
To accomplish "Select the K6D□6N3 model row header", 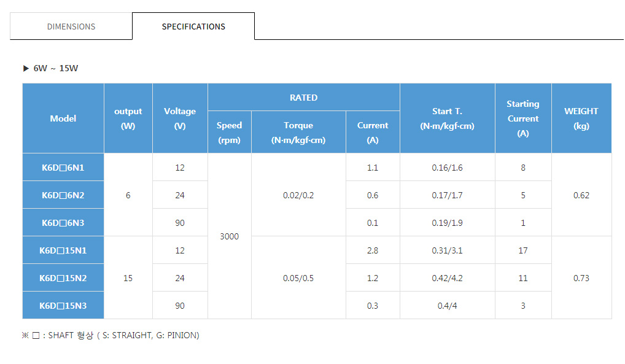I will (63, 223).
